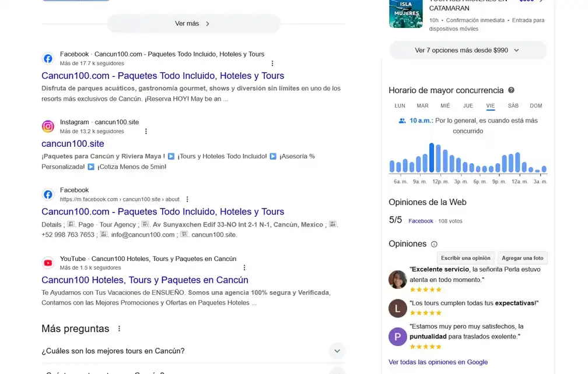The width and height of the screenshot is (588, 374).
Task: Click the 'Más preguntas' heading
Action: [75, 329]
